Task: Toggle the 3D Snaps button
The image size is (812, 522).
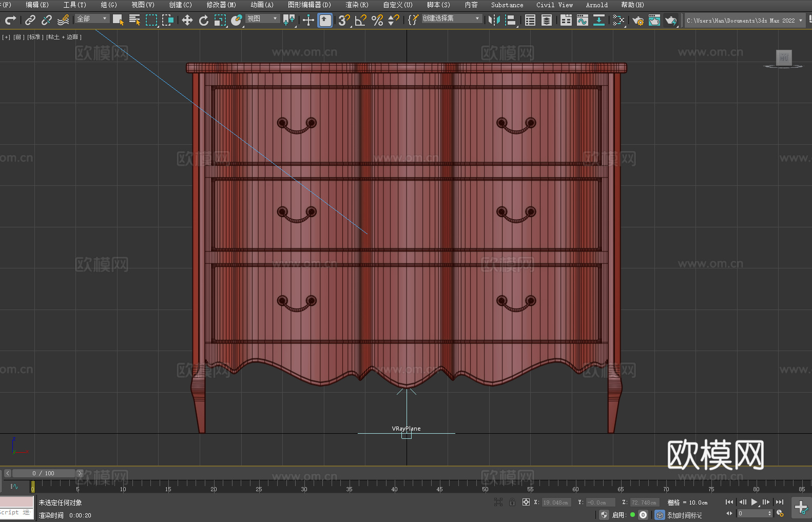Action: click(x=344, y=20)
